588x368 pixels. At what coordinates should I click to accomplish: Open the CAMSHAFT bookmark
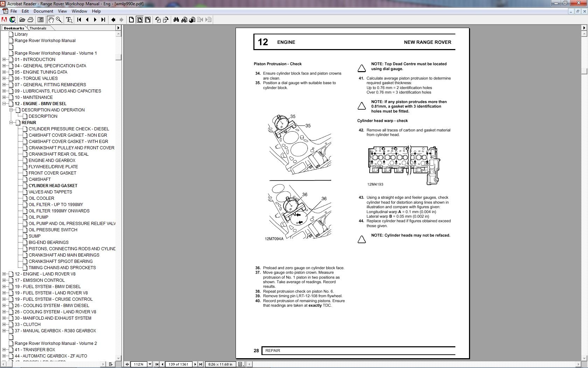tap(40, 179)
